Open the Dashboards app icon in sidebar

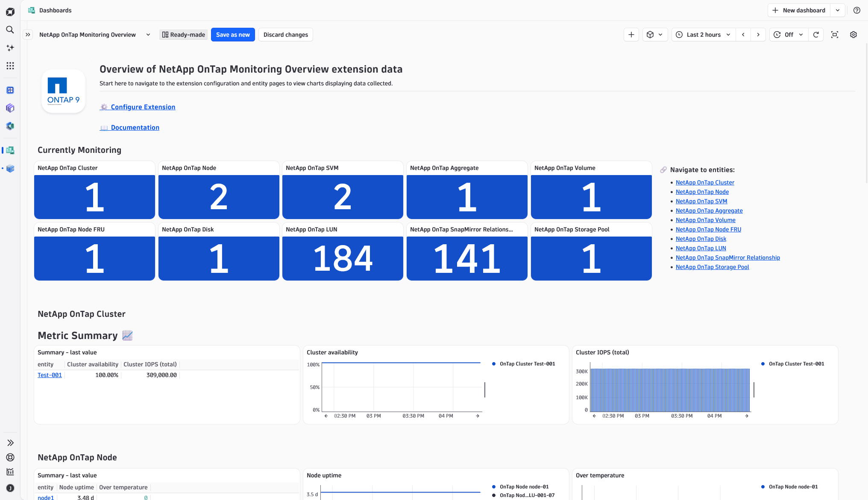(x=10, y=150)
